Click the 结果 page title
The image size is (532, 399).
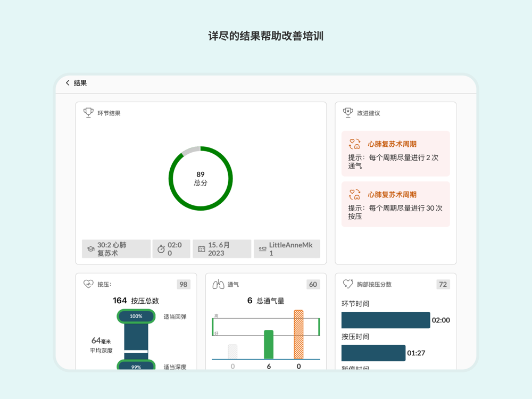coord(80,83)
